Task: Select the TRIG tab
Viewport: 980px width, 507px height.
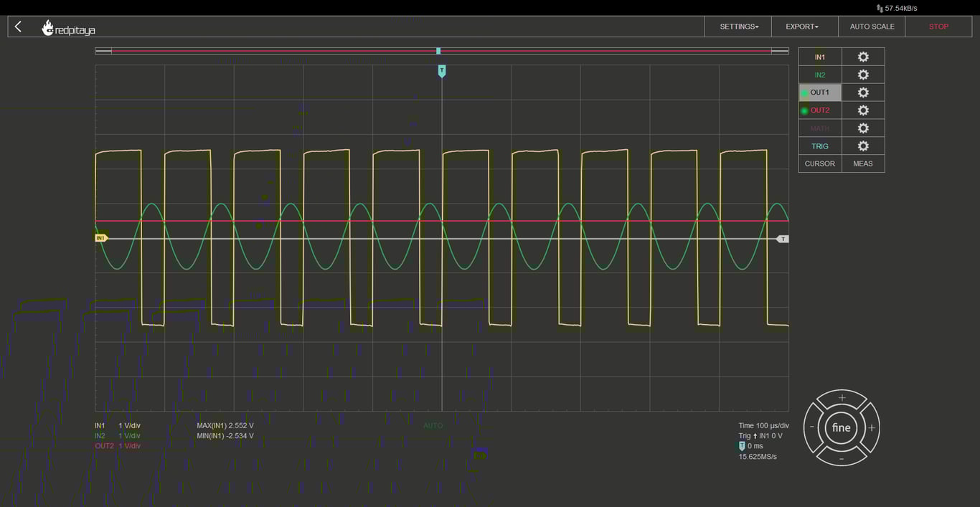Action: point(820,146)
